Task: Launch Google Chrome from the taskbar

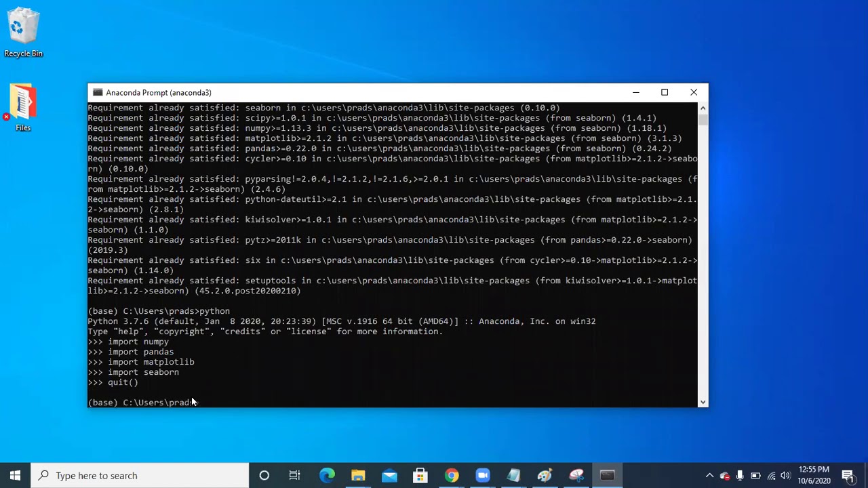Action: click(452, 476)
